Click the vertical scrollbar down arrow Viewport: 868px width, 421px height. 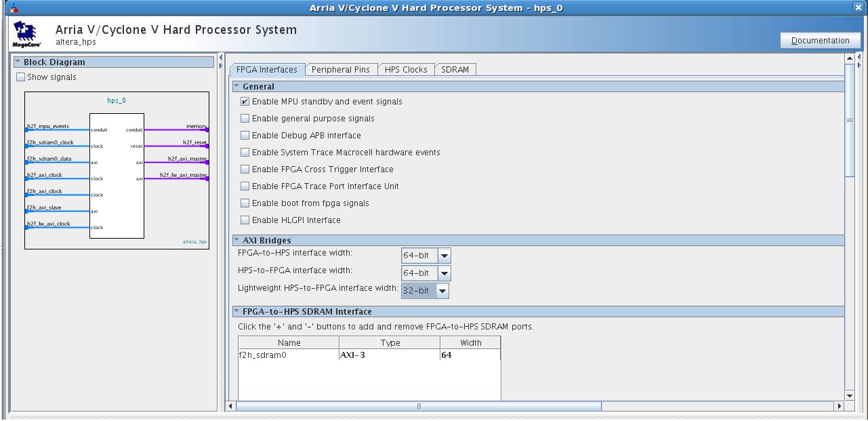[850, 395]
